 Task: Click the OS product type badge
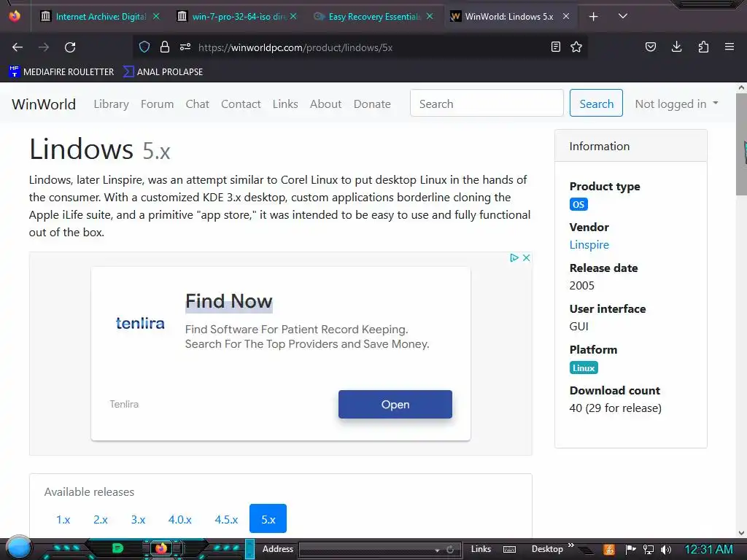(578, 204)
